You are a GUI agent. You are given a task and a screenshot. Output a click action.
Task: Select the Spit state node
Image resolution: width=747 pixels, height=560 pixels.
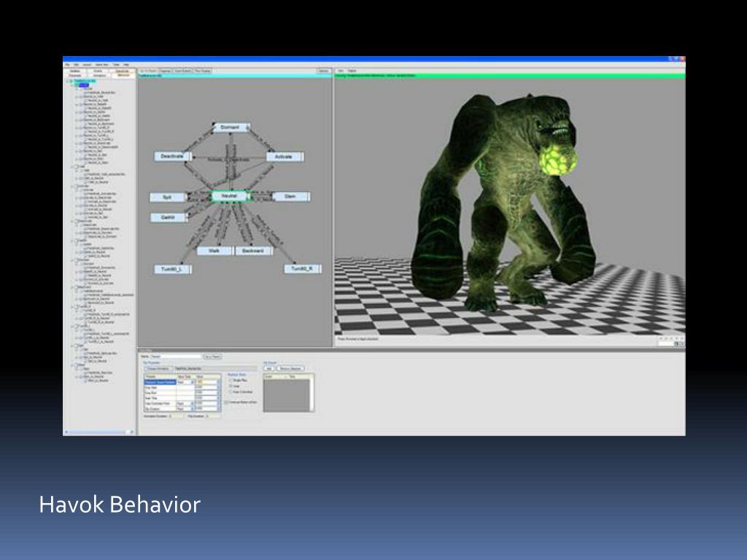[167, 197]
